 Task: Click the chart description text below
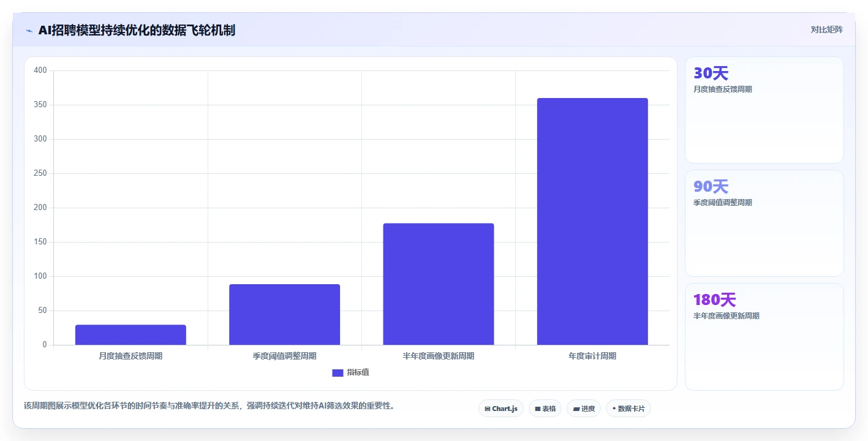click(x=209, y=405)
